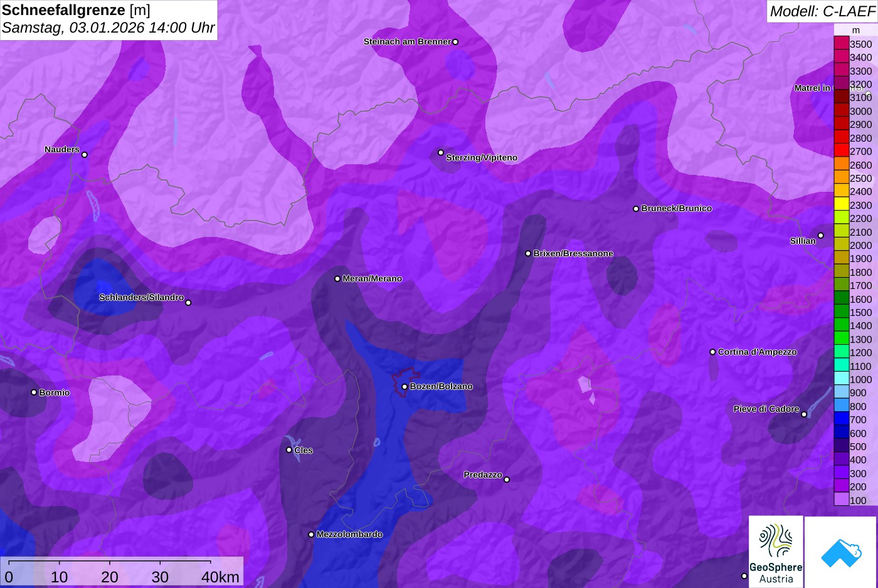This screenshot has height=588, width=878.
Task: Click the 2800 m red legend swatch
Action: tap(841, 137)
